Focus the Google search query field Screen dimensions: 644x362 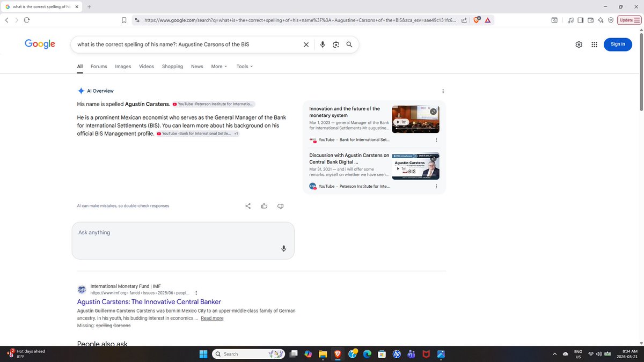click(188, 45)
